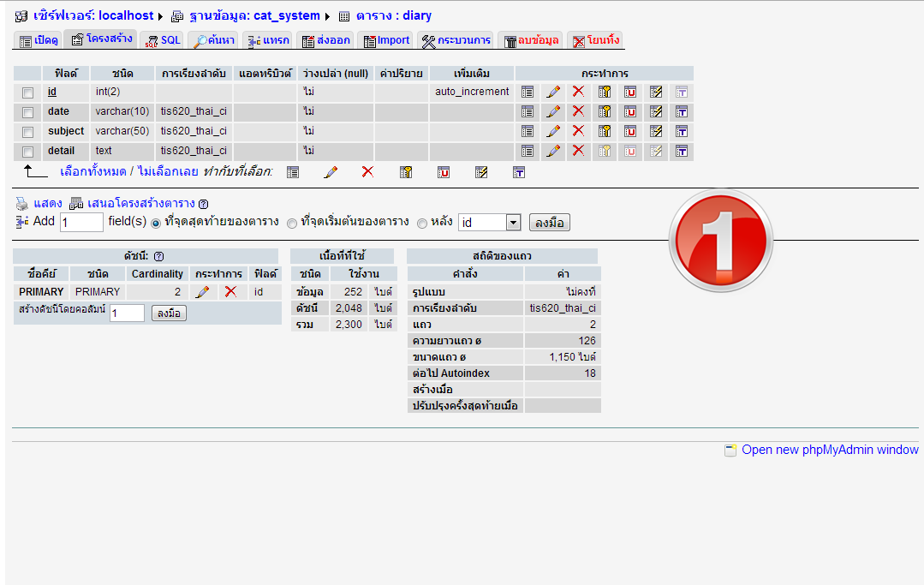Set primary key icon on the date row

[605, 111]
